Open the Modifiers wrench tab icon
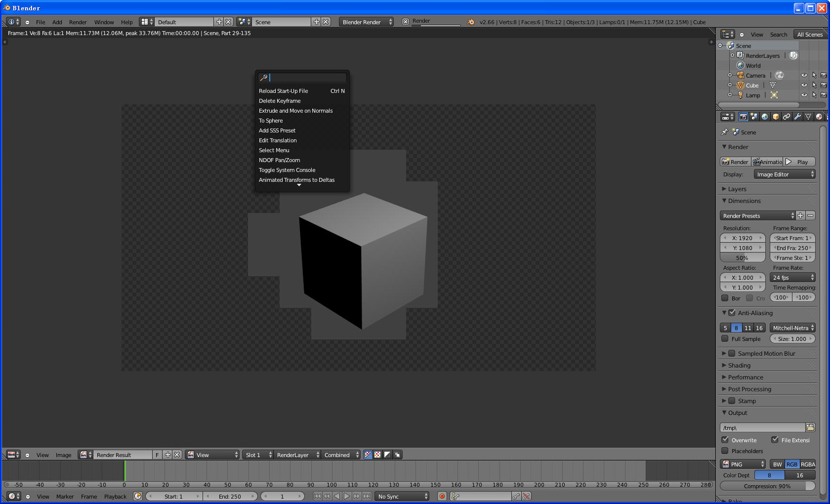Viewport: 830px width, 504px height. [797, 117]
